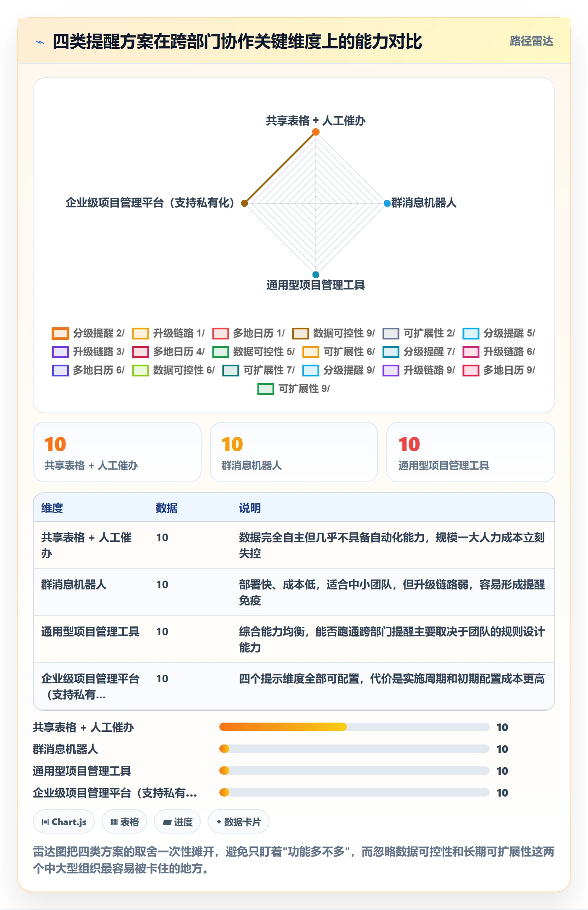Viewport: 588px width, 910px height.
Task: Toggle the legend item 可扩展性 6/
Action: (x=339, y=352)
